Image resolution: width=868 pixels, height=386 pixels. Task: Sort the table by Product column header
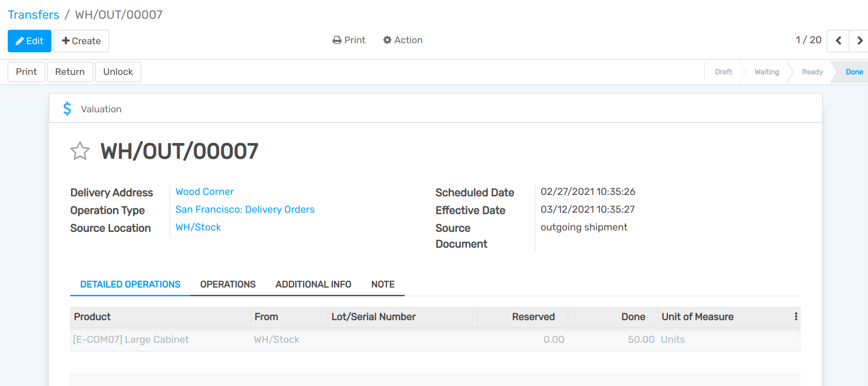pos(92,317)
